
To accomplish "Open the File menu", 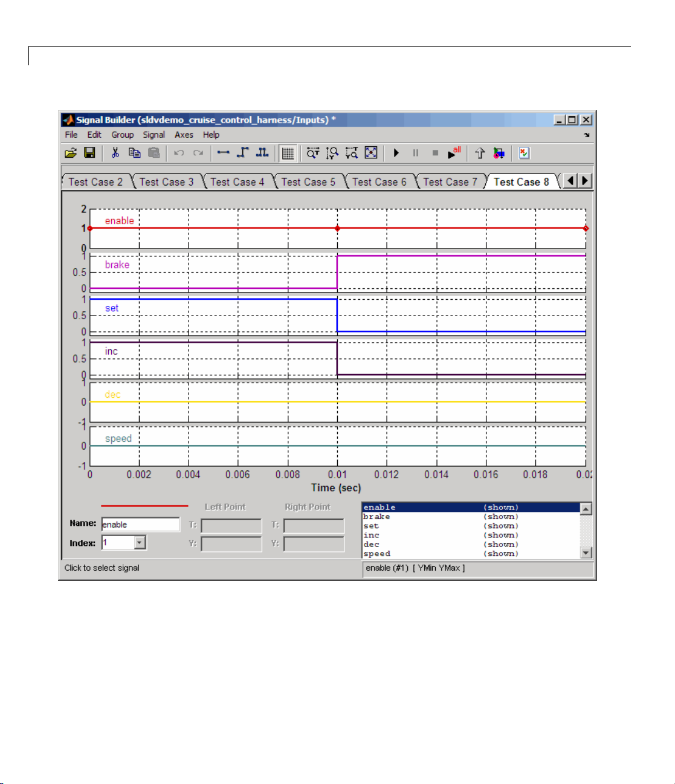I will pos(71,135).
